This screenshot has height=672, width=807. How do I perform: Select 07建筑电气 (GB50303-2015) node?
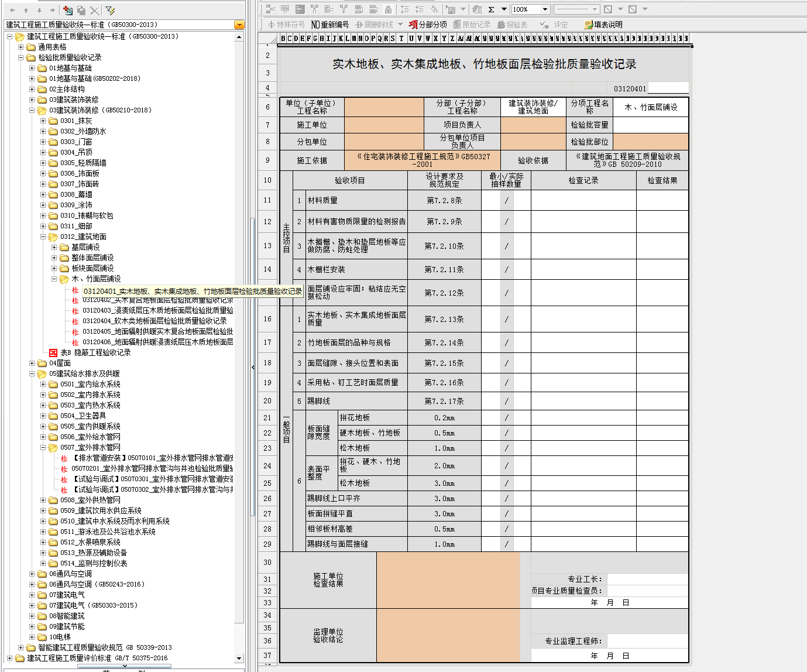coord(93,605)
